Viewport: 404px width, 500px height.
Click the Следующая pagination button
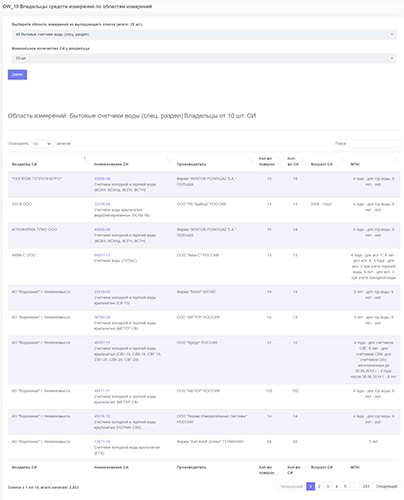point(386,487)
